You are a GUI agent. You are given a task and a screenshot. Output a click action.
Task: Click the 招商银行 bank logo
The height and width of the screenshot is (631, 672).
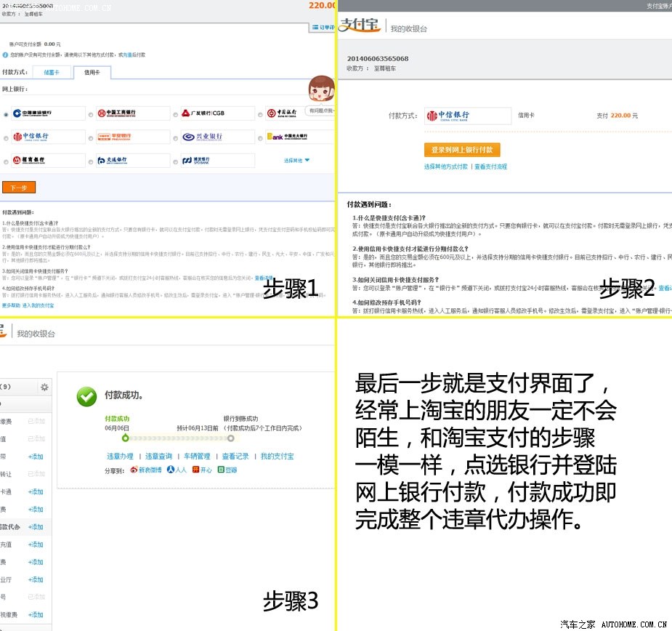point(28,160)
